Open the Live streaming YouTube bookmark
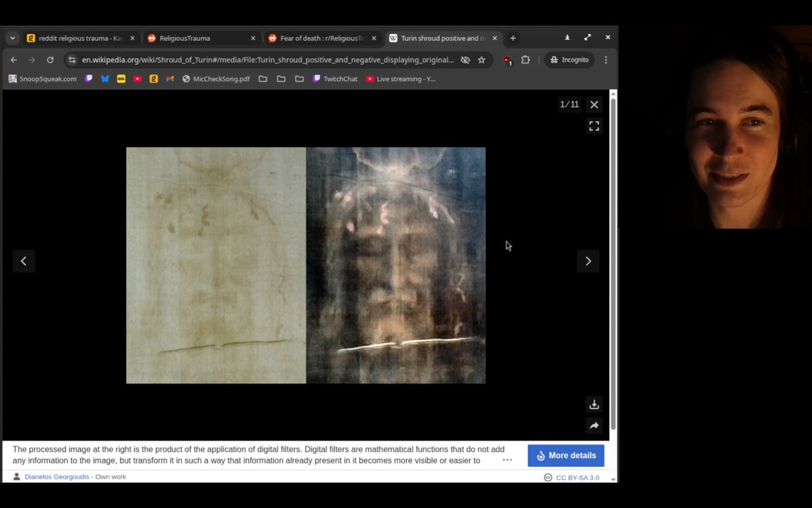Screen dimensions: 812x508 pos(400,79)
